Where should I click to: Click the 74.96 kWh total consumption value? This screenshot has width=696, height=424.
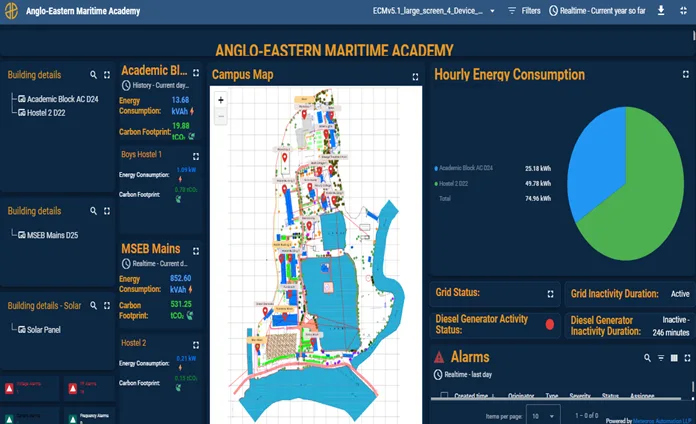[x=538, y=198]
